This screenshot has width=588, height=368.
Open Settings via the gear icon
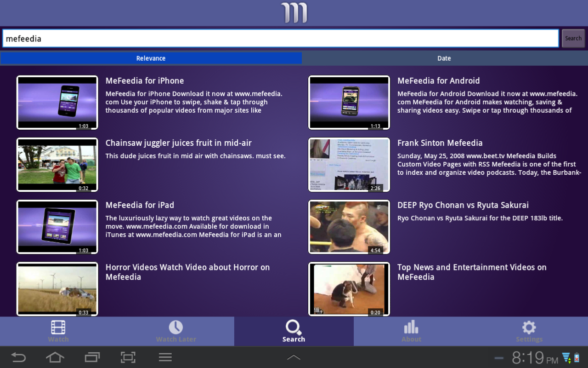(529, 328)
